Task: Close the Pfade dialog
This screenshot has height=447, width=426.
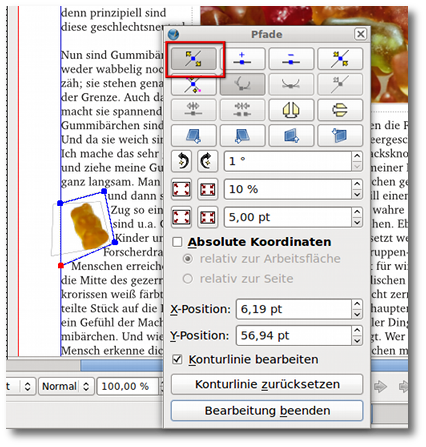Action: tap(360, 34)
